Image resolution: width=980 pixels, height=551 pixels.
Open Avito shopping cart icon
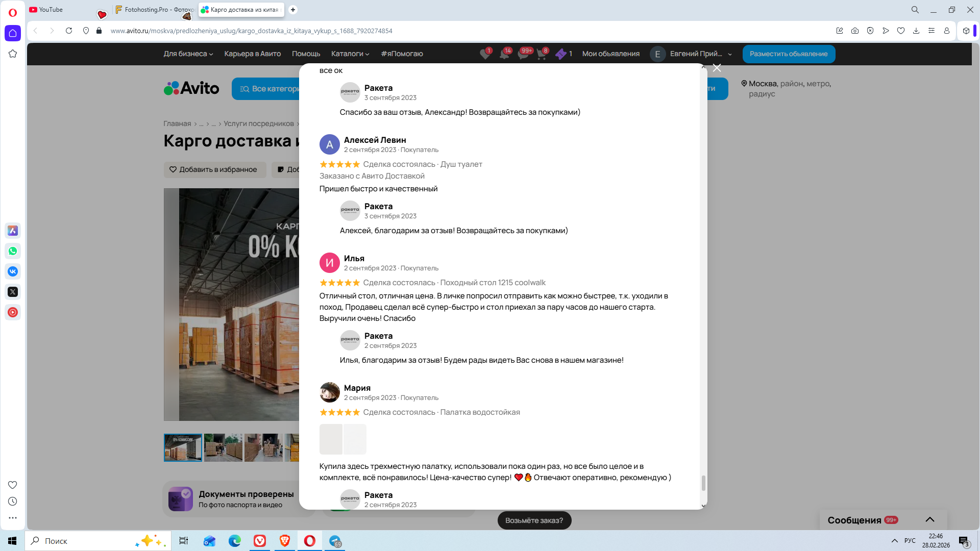click(542, 54)
